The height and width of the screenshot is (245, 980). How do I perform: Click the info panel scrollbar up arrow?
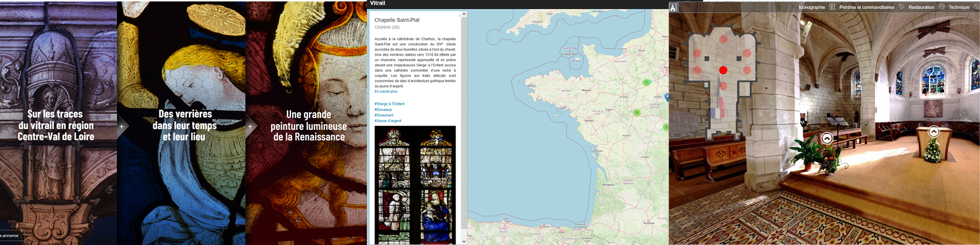point(464,14)
